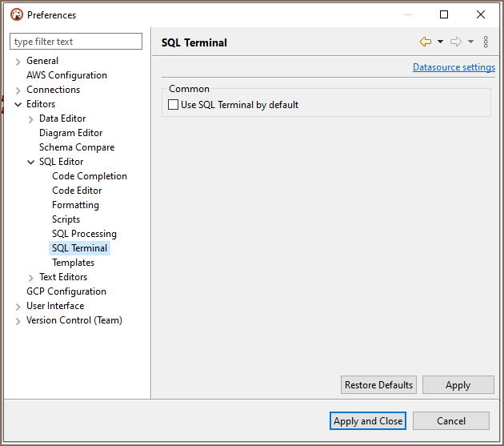The width and height of the screenshot is (504, 446).
Task: Select AWS Configuration in the tree
Action: (x=66, y=75)
